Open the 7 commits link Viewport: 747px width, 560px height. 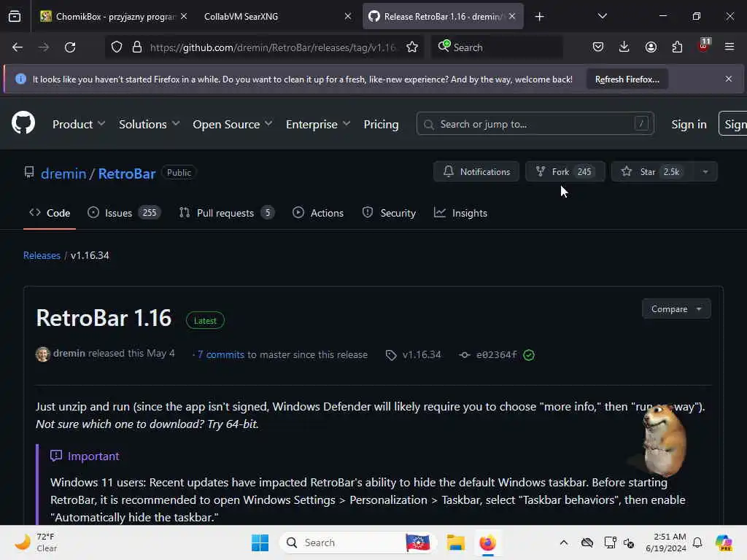(x=220, y=354)
